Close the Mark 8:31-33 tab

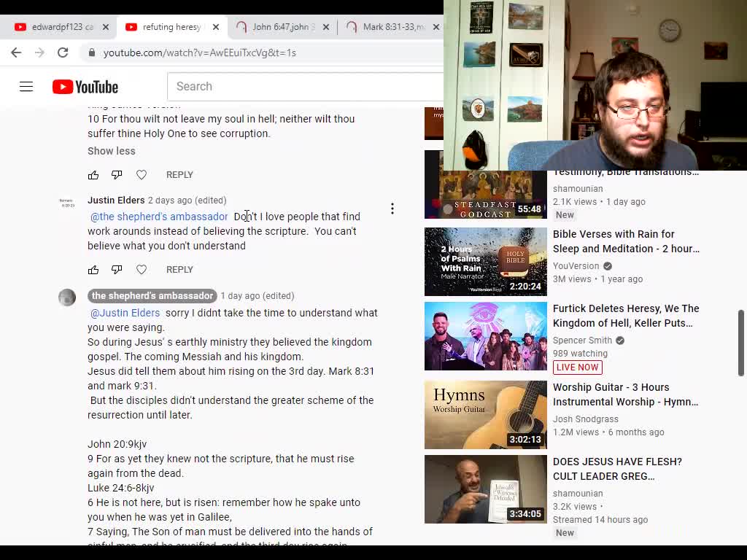pyautogui.click(x=436, y=27)
